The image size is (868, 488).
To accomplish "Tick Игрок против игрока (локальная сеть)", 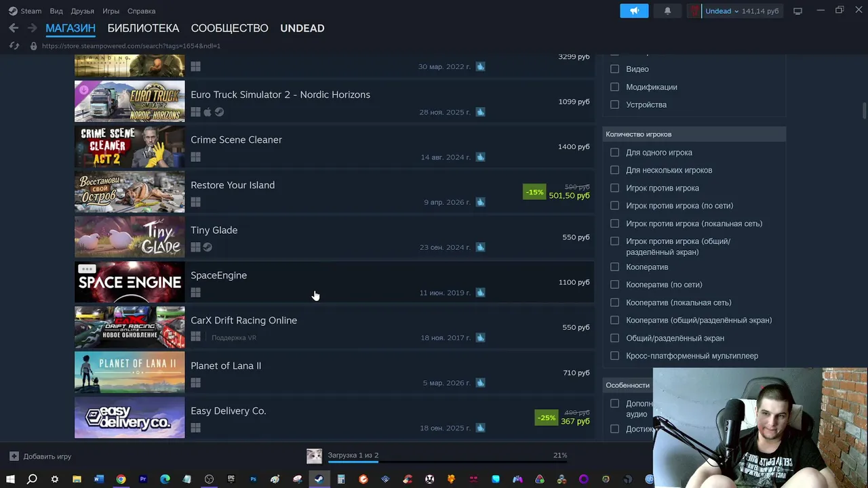I will click(614, 224).
